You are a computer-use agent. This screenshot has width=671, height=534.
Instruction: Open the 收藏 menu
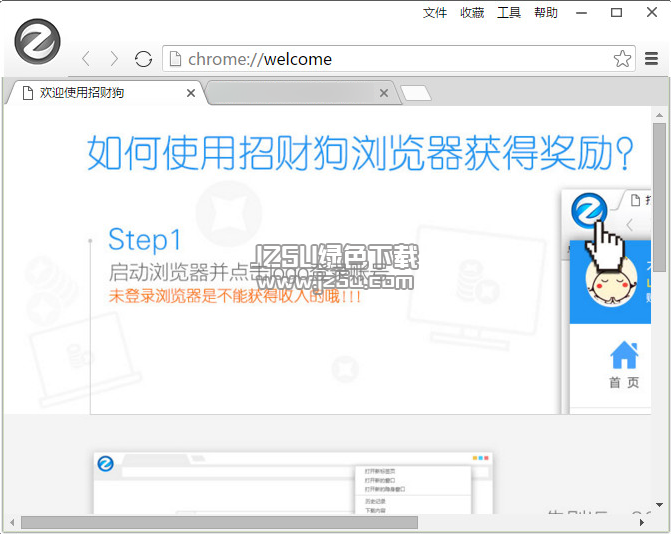point(472,12)
